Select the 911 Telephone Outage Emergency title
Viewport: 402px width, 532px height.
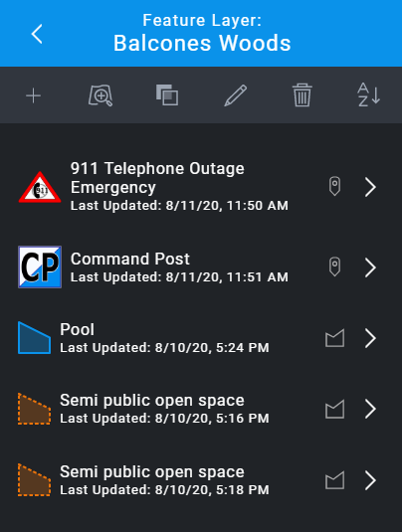click(x=157, y=177)
